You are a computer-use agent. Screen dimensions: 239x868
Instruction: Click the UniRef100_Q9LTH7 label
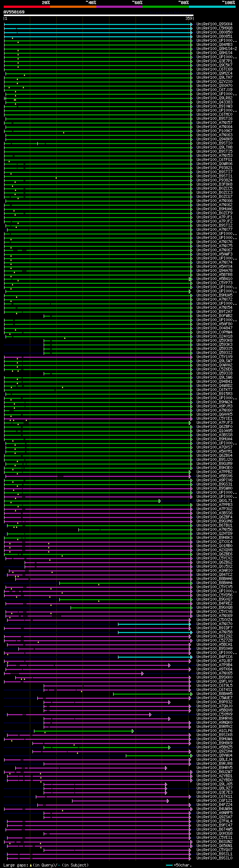pos(214,78)
